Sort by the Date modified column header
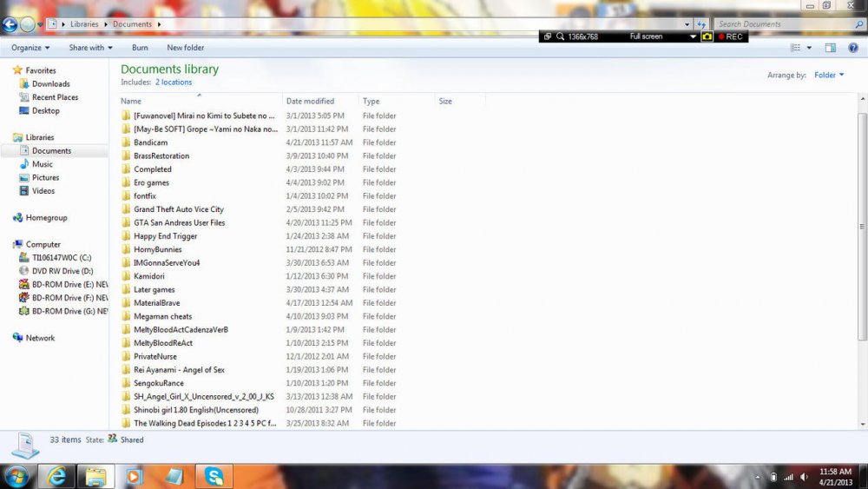Viewport: 868px width, 489px height. (310, 102)
